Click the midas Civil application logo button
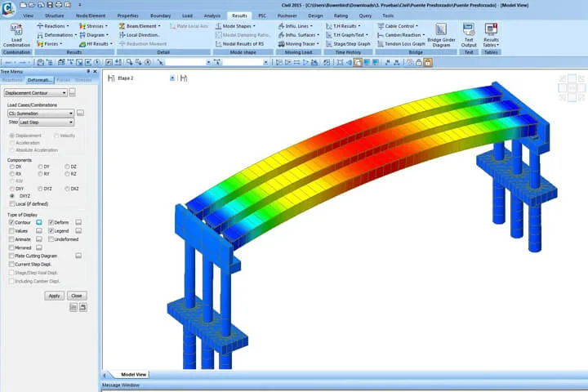The width and height of the screenshot is (588, 392). [7, 7]
